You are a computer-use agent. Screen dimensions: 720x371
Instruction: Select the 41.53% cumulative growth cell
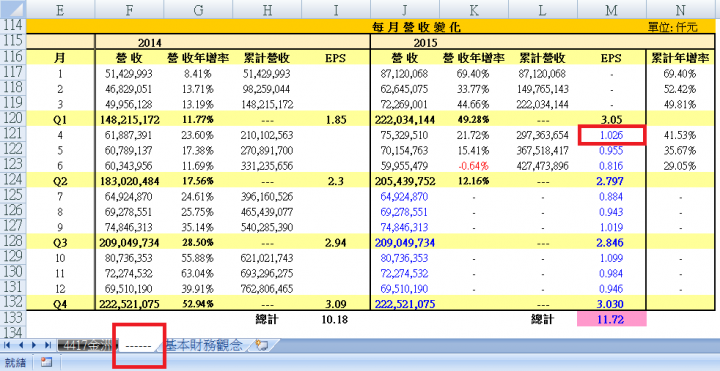click(680, 135)
